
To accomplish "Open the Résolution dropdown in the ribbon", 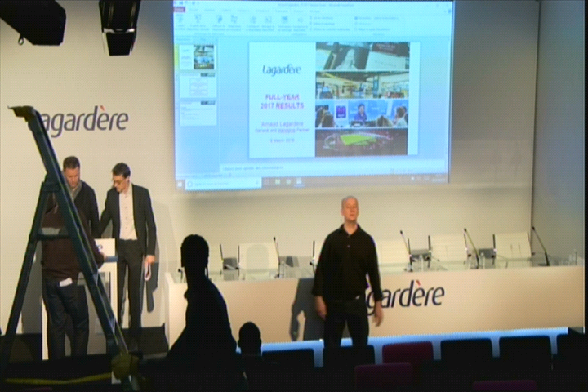I will (386, 18).
